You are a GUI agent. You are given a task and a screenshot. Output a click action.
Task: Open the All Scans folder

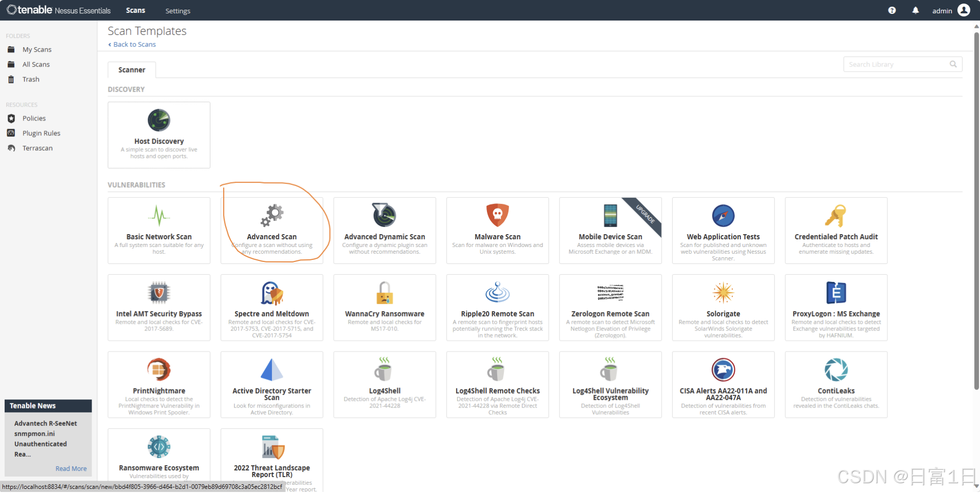coord(36,65)
